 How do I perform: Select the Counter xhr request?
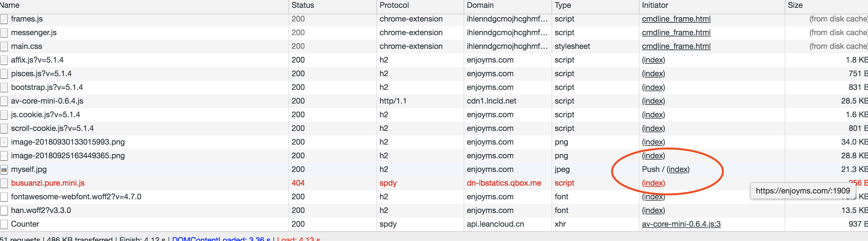tap(25, 224)
